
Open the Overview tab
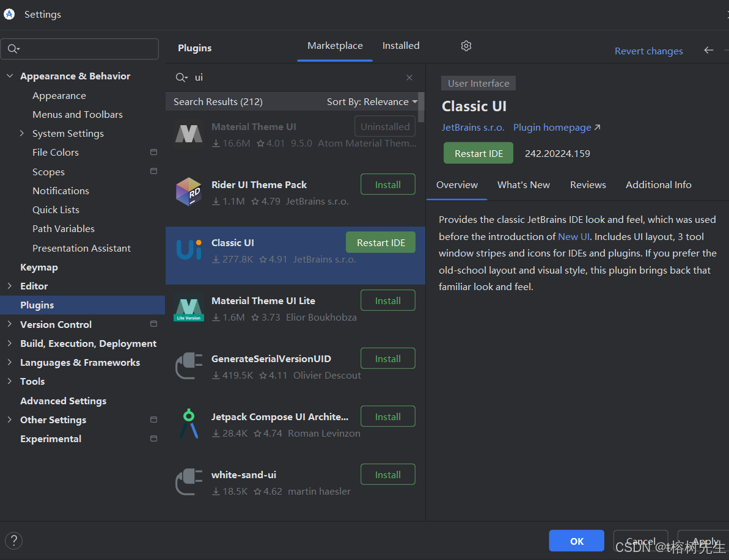456,185
